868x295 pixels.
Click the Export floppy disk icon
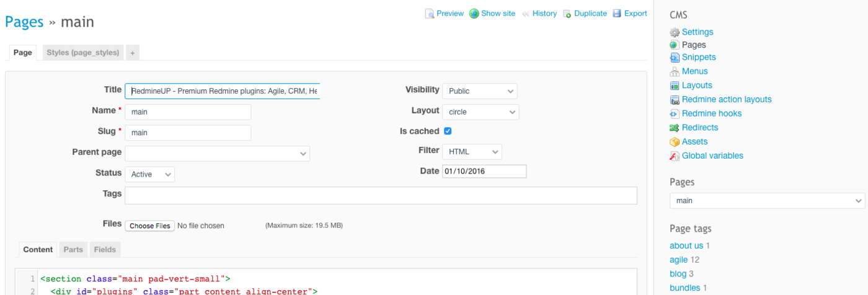coord(617,14)
